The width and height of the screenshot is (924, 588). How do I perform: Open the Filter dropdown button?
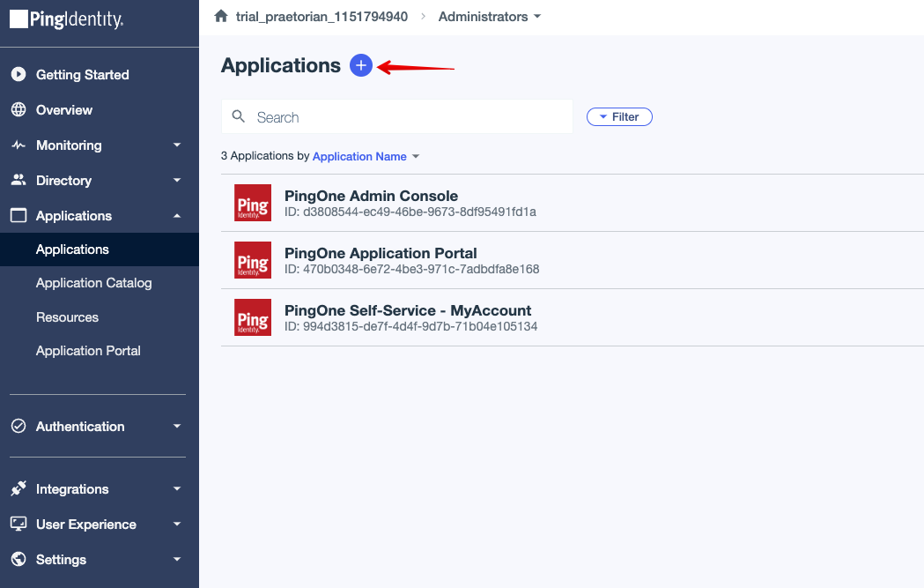click(x=619, y=116)
